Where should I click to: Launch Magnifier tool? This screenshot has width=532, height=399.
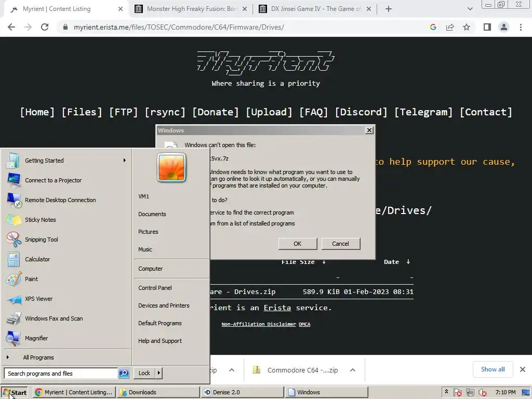[66, 338]
